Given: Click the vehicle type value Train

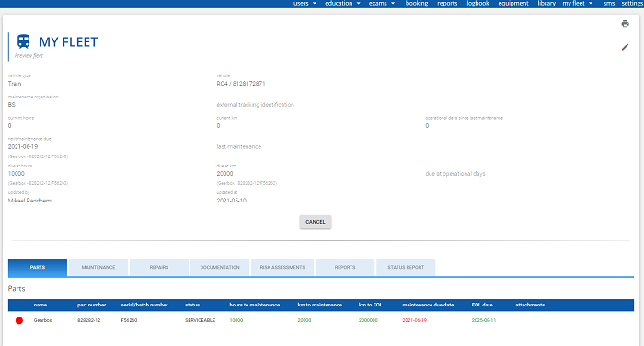Looking at the screenshot, I should pyautogui.click(x=15, y=84).
